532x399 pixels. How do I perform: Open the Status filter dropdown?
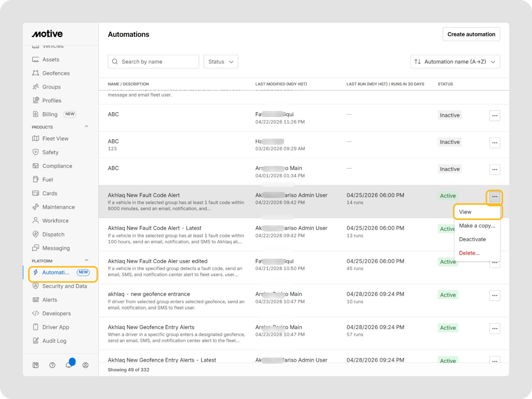point(221,62)
